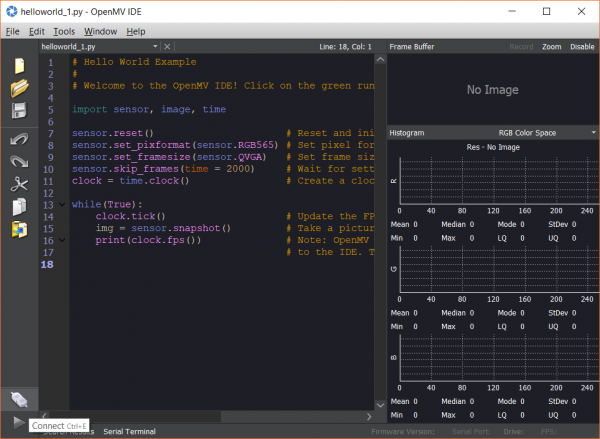This screenshot has width=600, height=439.
Task: Click clock = time.clock() line
Action: (130, 181)
